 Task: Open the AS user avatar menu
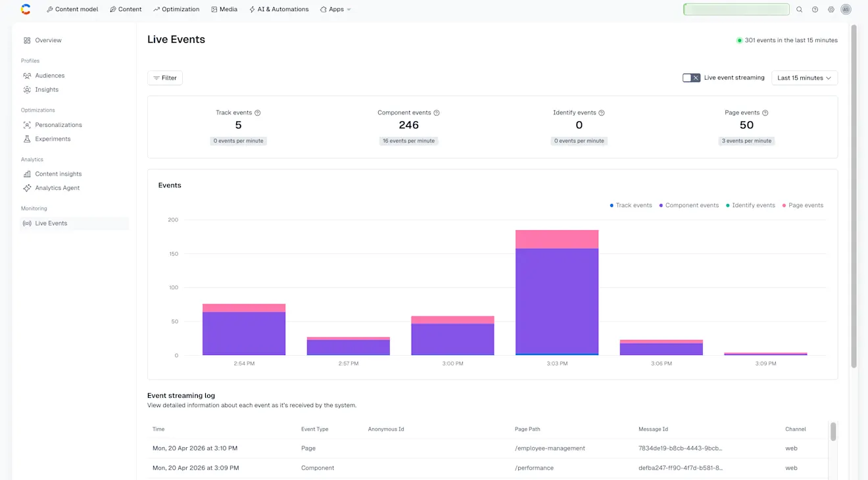tap(846, 9)
